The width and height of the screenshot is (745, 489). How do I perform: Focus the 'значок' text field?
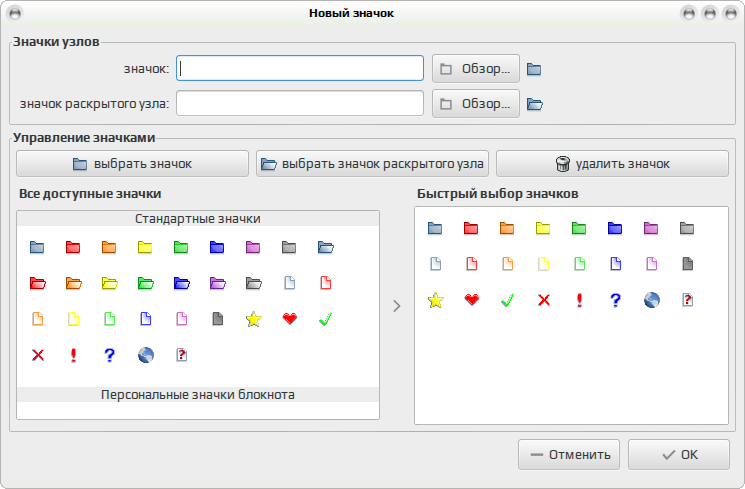tap(300, 68)
